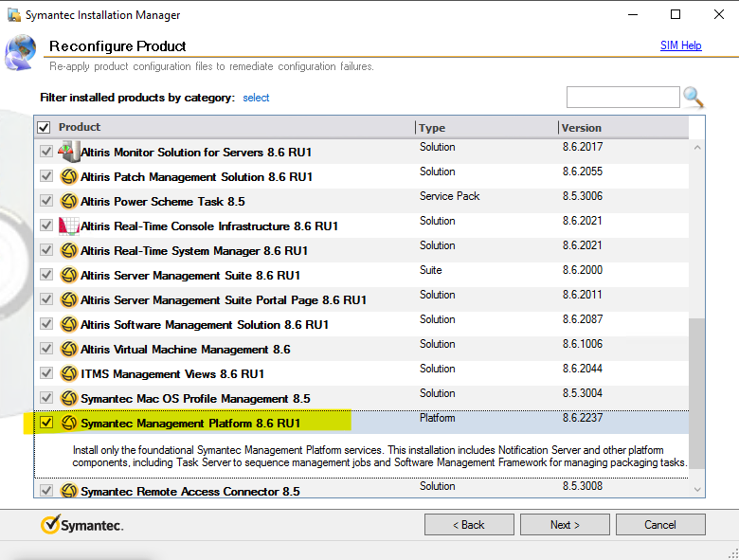The image size is (739, 560).
Task: Click Altiris Real-Time Console Infrastructure icon
Action: (69, 226)
